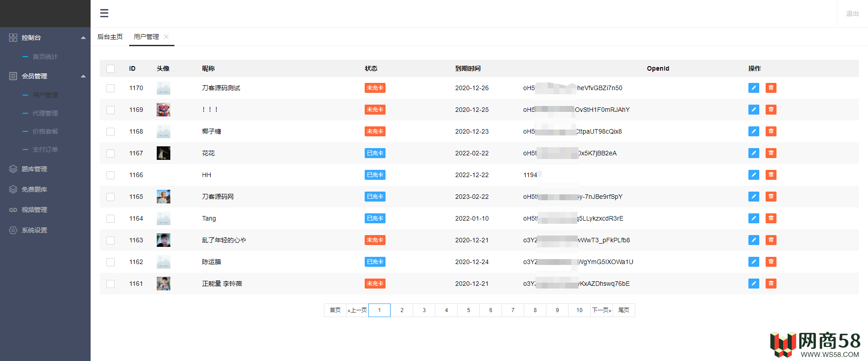Delete user 1170 with the trash icon

771,88
